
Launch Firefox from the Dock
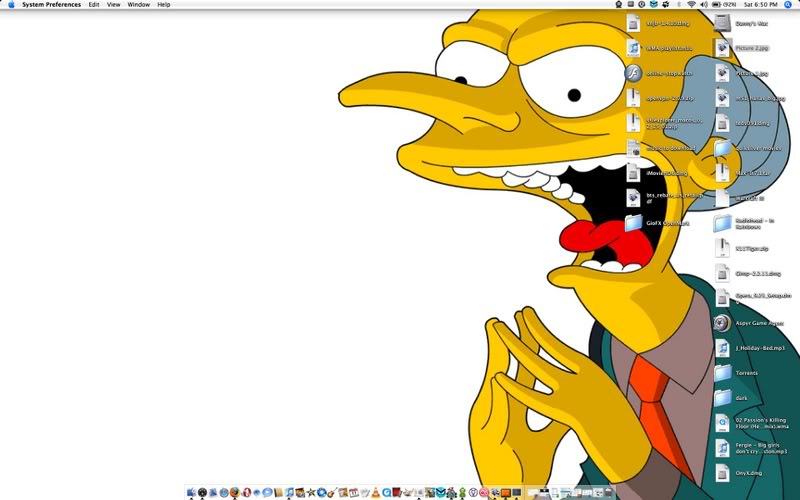(235, 492)
